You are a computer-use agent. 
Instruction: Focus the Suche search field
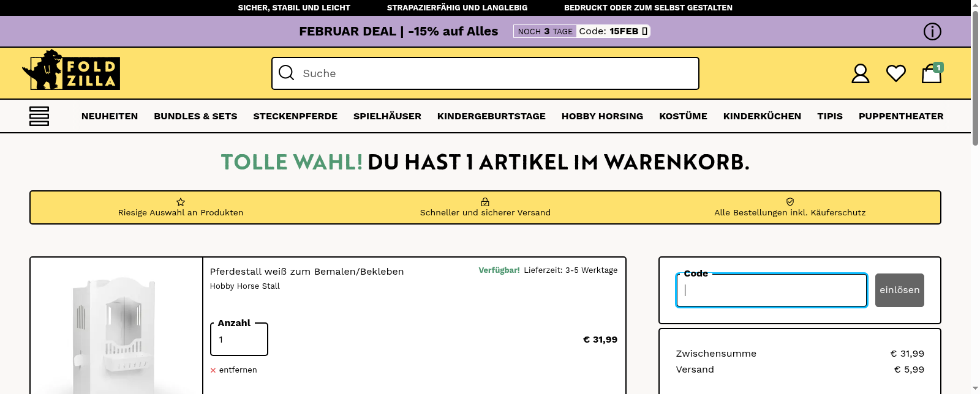click(485, 73)
